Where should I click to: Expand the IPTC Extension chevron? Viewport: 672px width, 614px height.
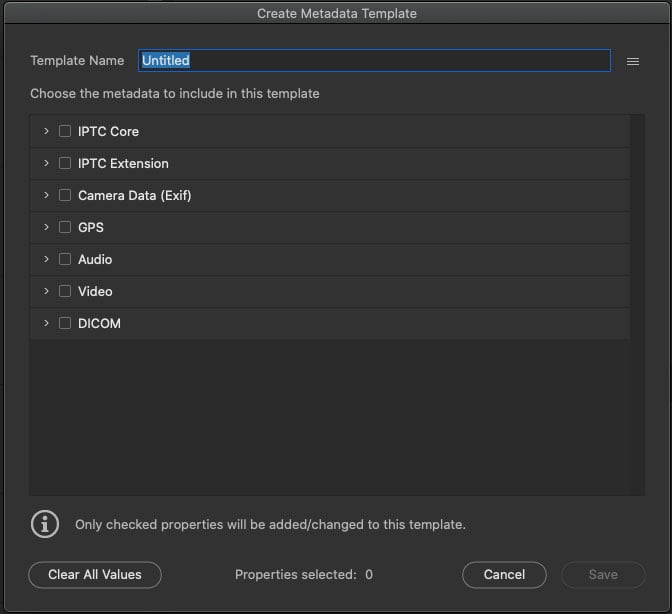[46, 163]
